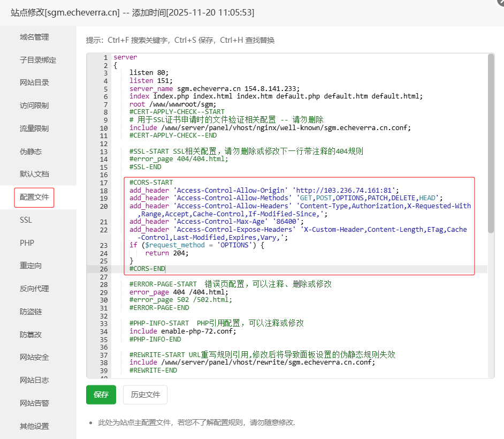The image size is (504, 439).
Task: Click the editor's vertical scrollbar thumb
Action: (x=491, y=145)
